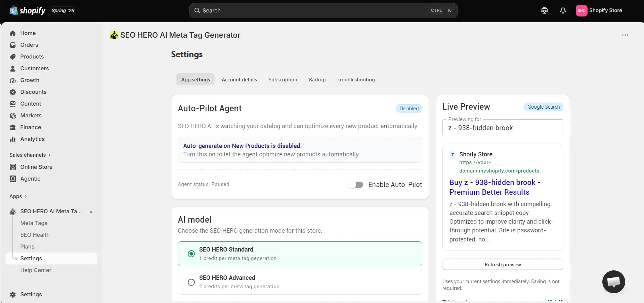The height and width of the screenshot is (303, 644).
Task: Click the Discounts badge icon
Action: [x=13, y=92]
